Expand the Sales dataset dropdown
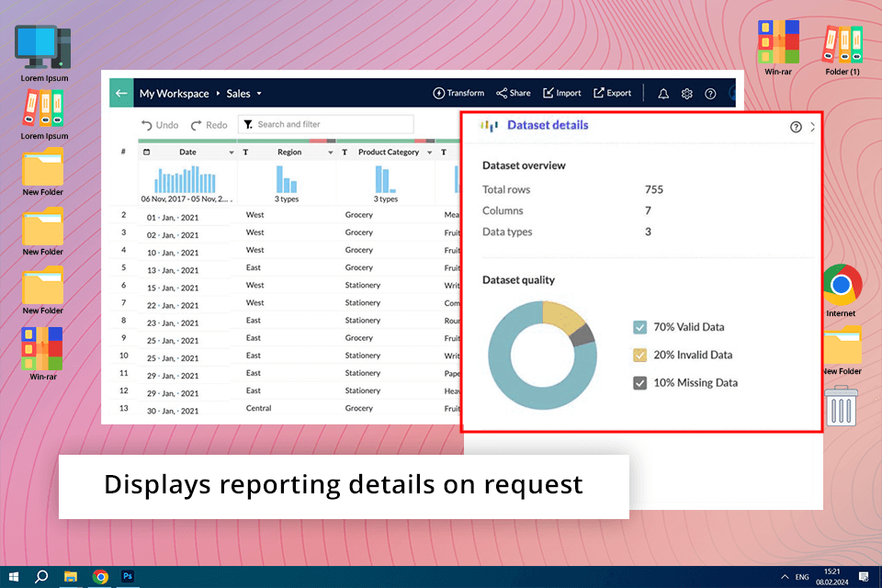The width and height of the screenshot is (882, 588). [x=259, y=94]
